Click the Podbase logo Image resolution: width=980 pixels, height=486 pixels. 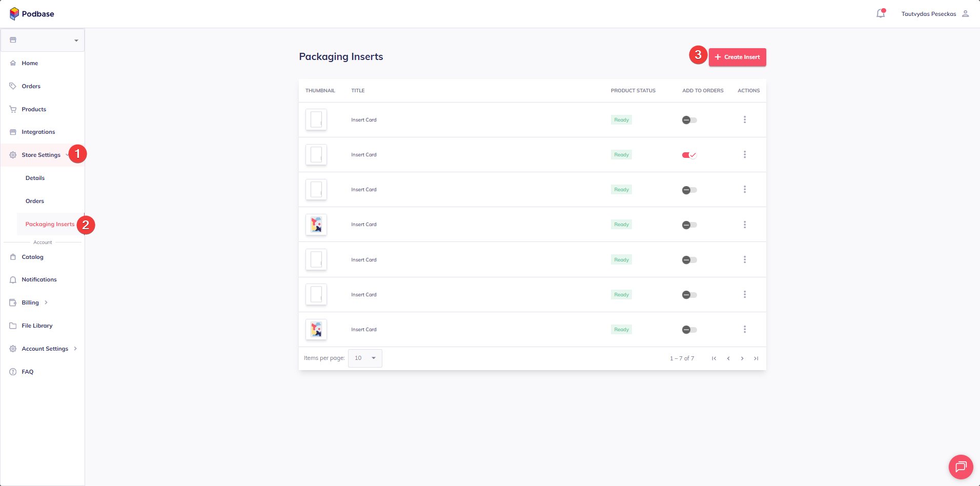pos(32,14)
